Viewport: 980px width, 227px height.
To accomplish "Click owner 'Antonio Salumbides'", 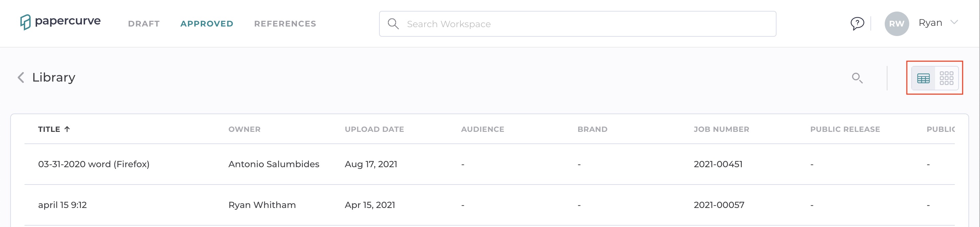I will pos(274,164).
